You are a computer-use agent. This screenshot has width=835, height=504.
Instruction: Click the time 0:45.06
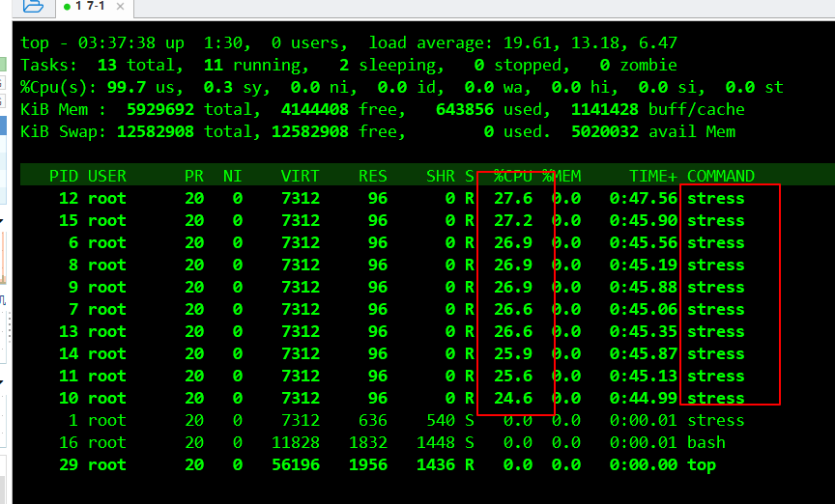[644, 310]
